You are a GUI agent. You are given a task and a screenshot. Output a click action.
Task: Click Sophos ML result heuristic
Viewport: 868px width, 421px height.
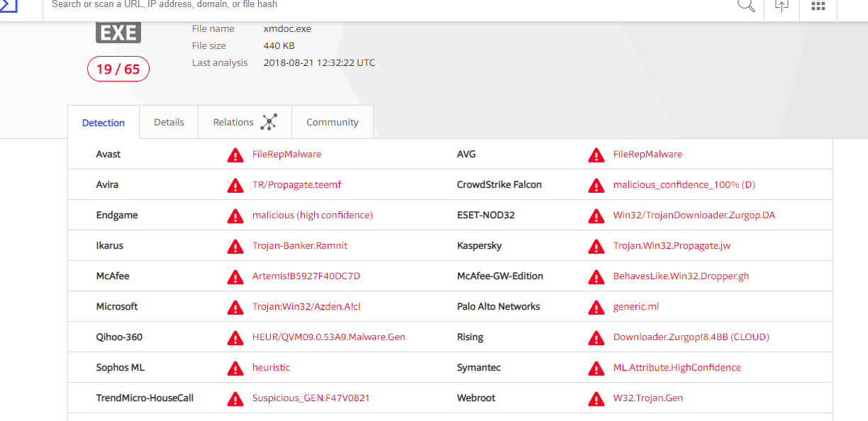pyautogui.click(x=272, y=368)
